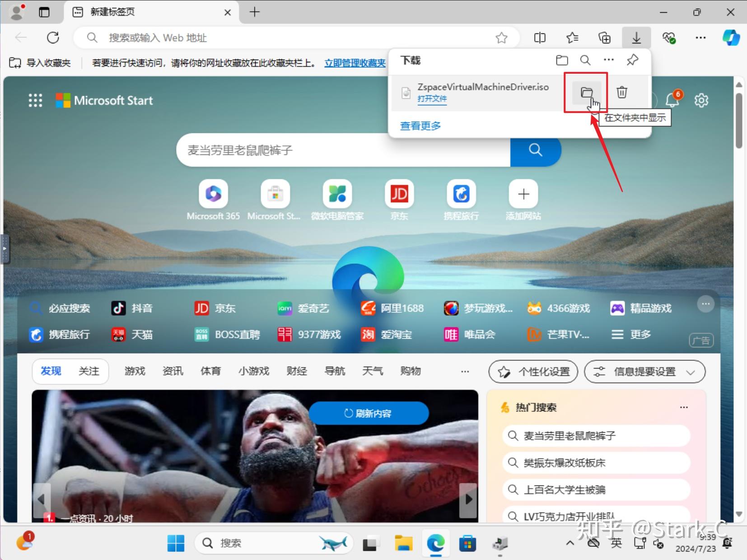
Task: Open notifications bell with badge
Action: tap(672, 99)
